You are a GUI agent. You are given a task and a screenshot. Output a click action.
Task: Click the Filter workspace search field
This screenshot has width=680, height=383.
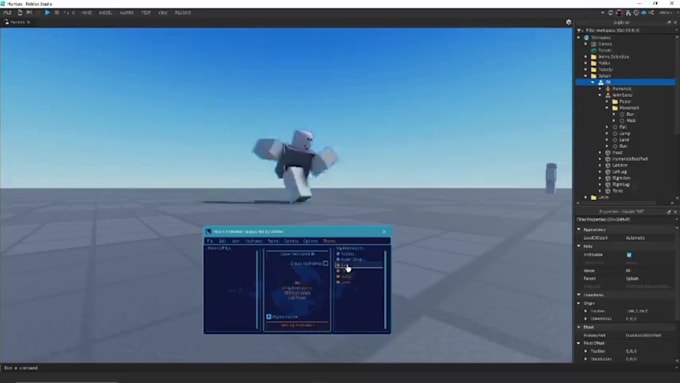[x=627, y=30]
